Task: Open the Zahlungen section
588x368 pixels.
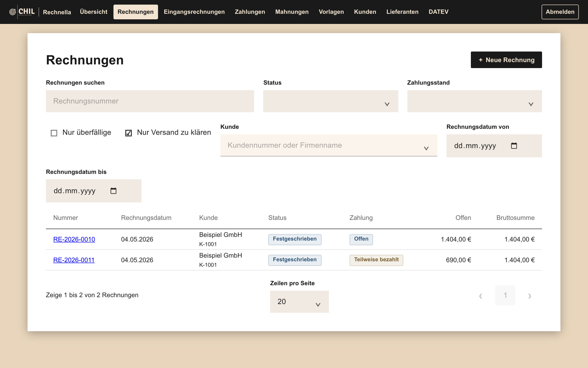Action: (x=250, y=12)
